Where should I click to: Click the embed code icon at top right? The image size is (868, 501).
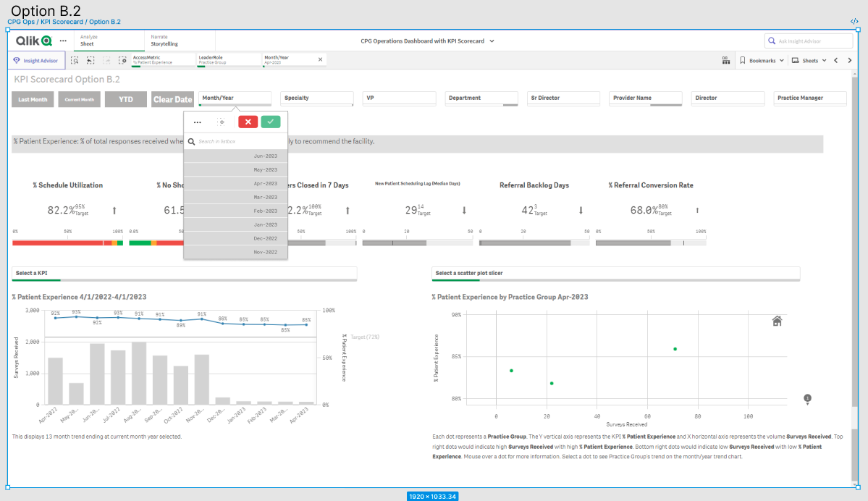pos(854,22)
